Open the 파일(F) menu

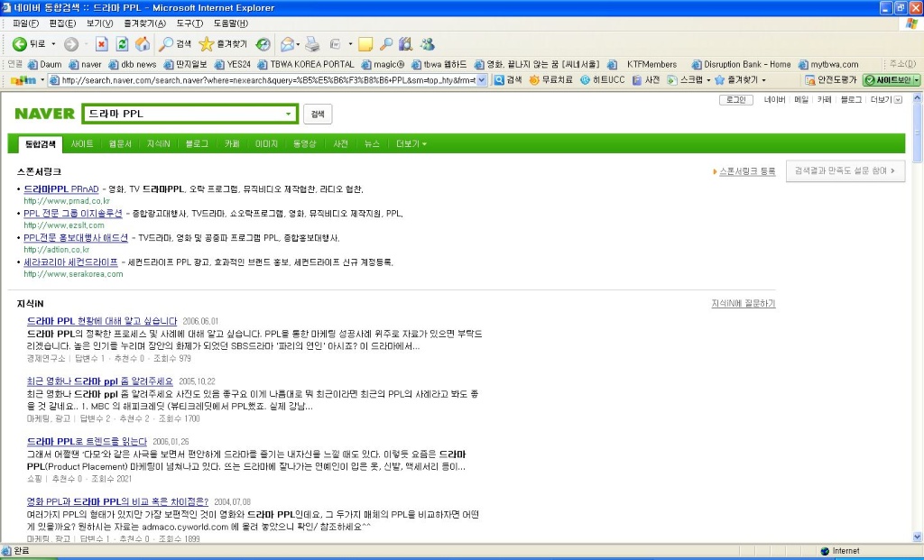[25, 23]
